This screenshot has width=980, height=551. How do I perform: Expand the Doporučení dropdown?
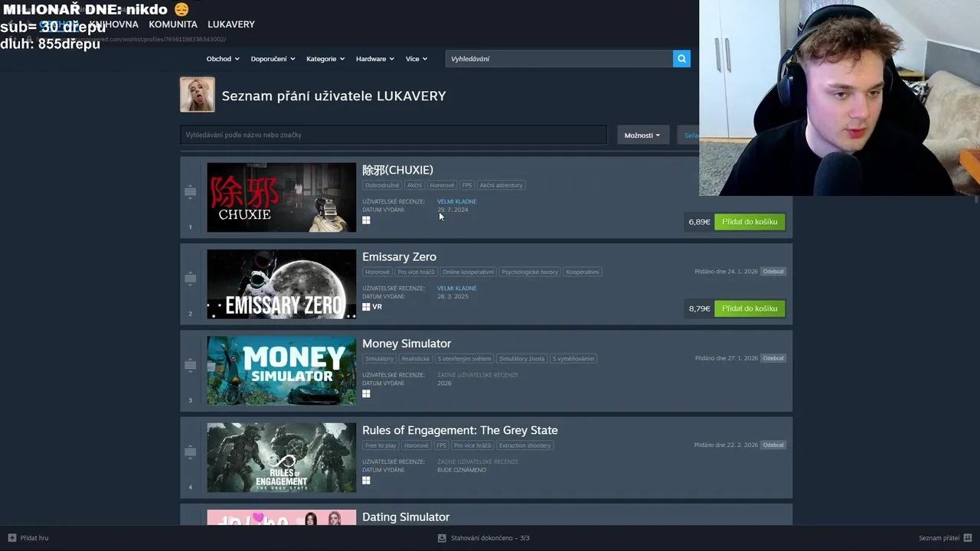[x=273, y=59]
